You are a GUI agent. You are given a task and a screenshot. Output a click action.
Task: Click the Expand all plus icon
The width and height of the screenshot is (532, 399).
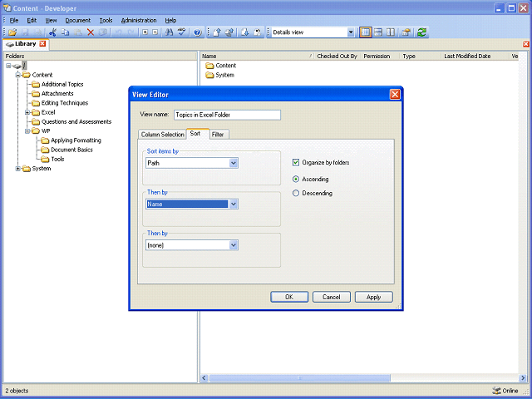pos(145,32)
